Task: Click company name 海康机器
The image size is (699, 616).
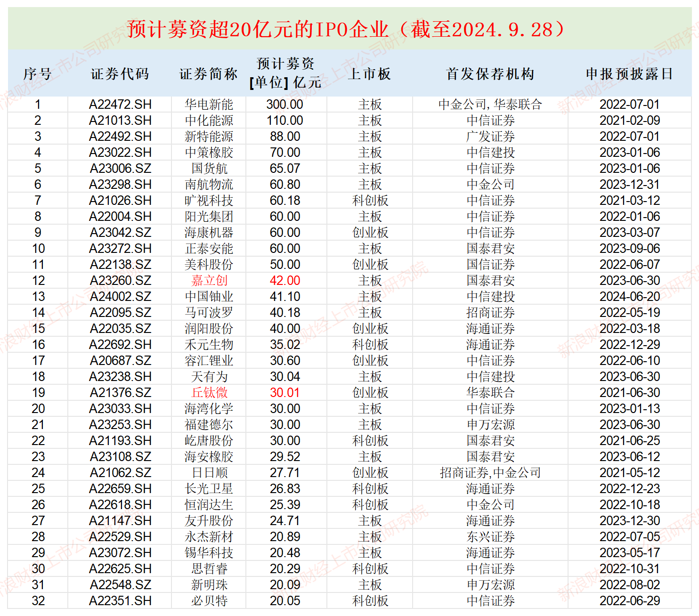Action: (209, 233)
